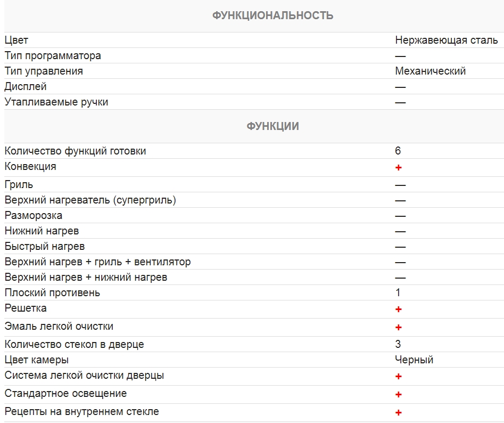Image resolution: width=504 pixels, height=423 pixels.
Task: Click the Нержавеющая сталь color value
Action: [x=446, y=40]
